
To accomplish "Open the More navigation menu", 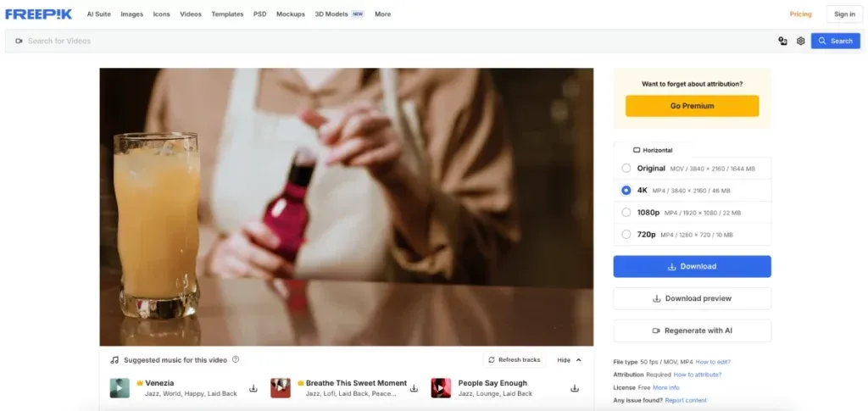I will pyautogui.click(x=382, y=14).
